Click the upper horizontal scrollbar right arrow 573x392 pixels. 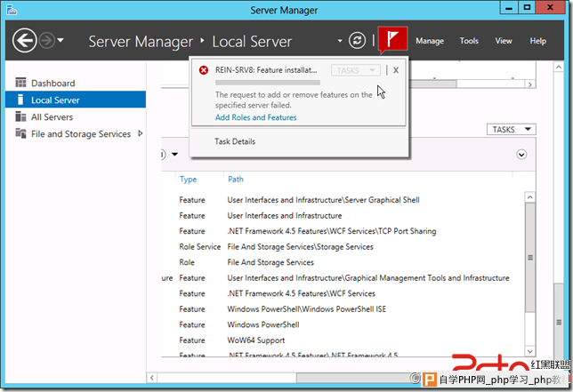pyautogui.click(x=530, y=84)
